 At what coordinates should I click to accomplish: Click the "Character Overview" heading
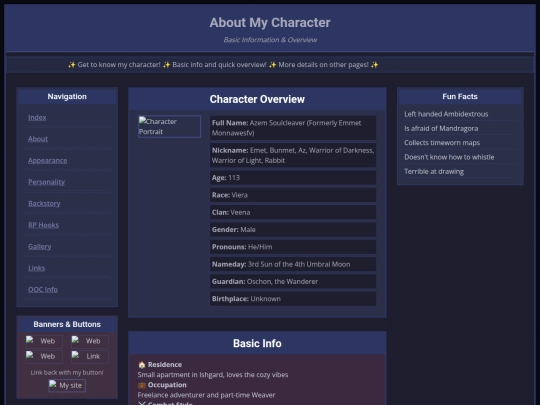[x=257, y=99]
